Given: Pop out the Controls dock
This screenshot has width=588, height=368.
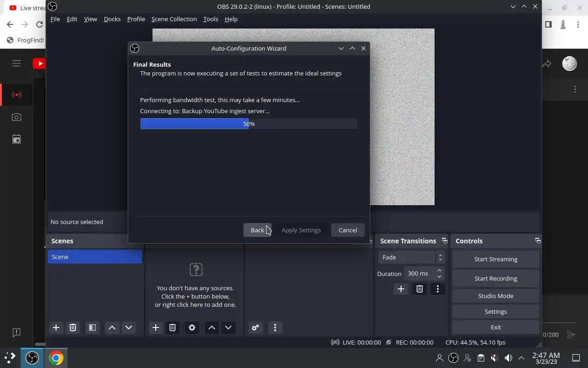Looking at the screenshot, I should pos(538,241).
